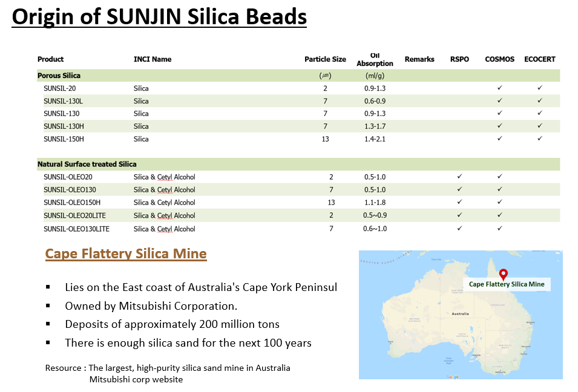
Task: Click the Owned by Mitsubishi Corporation bullet
Action: [x=151, y=306]
